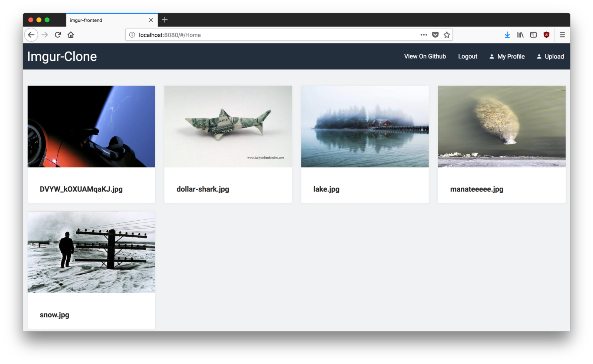
Task: Click the DVYW_kOXUAMqaKJ.jpg title
Action: [81, 189]
